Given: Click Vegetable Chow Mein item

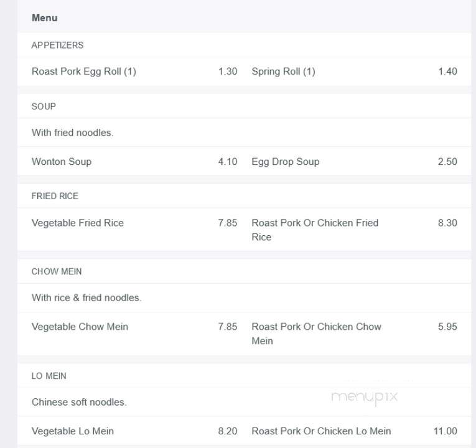Looking at the screenshot, I should point(80,327).
